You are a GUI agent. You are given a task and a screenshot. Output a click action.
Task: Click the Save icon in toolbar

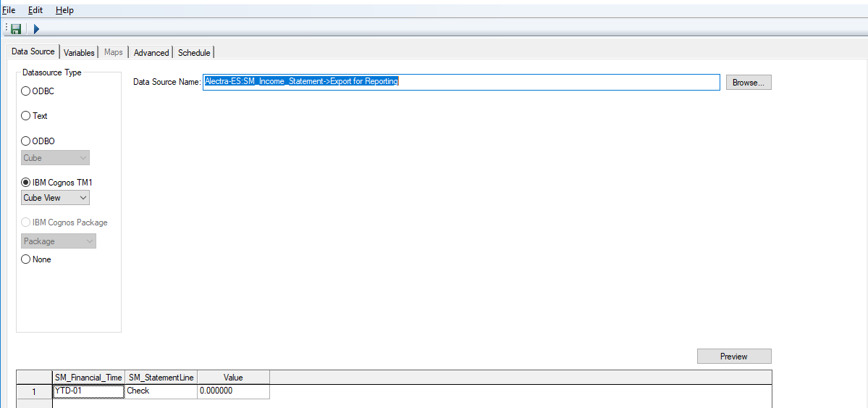pos(16,29)
